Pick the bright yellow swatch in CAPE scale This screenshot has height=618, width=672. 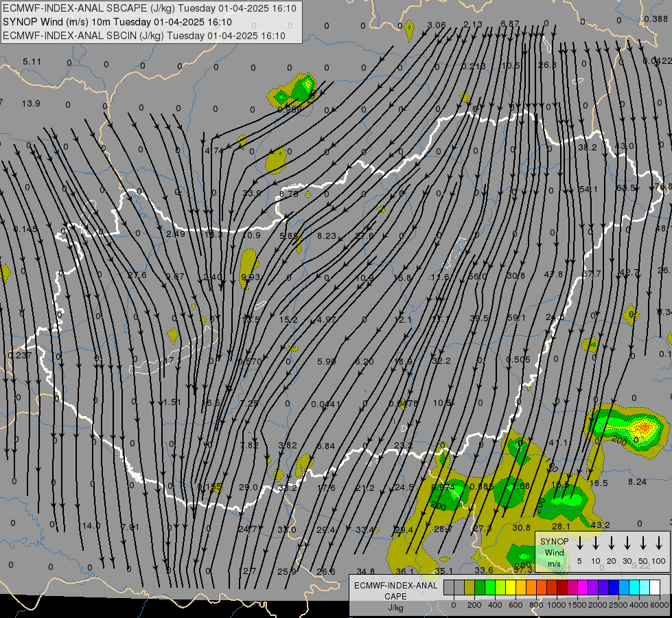click(511, 587)
